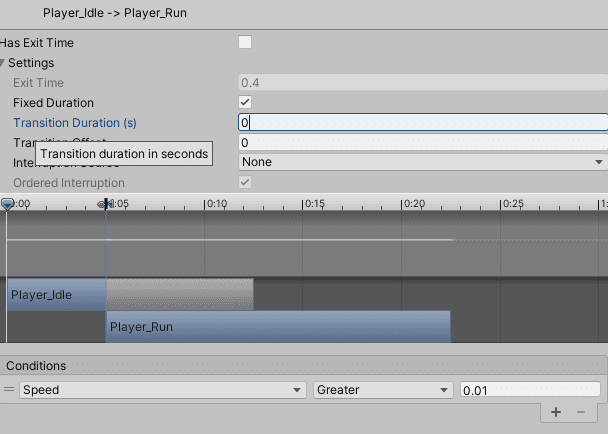Open the Greater condition mode dropdown

tap(384, 390)
